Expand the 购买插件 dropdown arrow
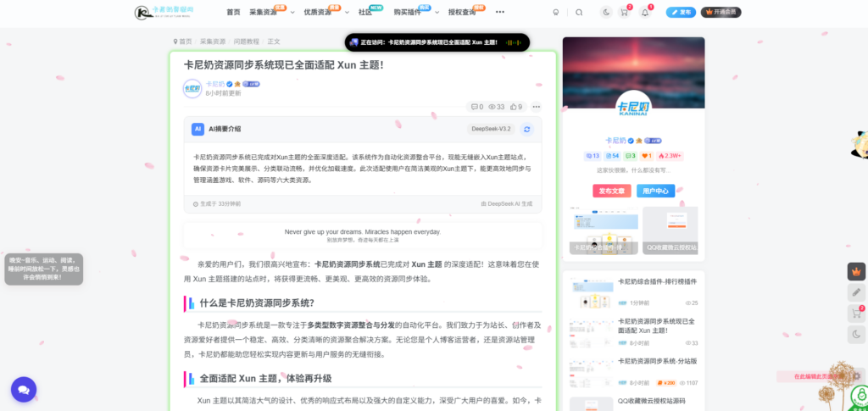868x411 pixels. [x=437, y=12]
